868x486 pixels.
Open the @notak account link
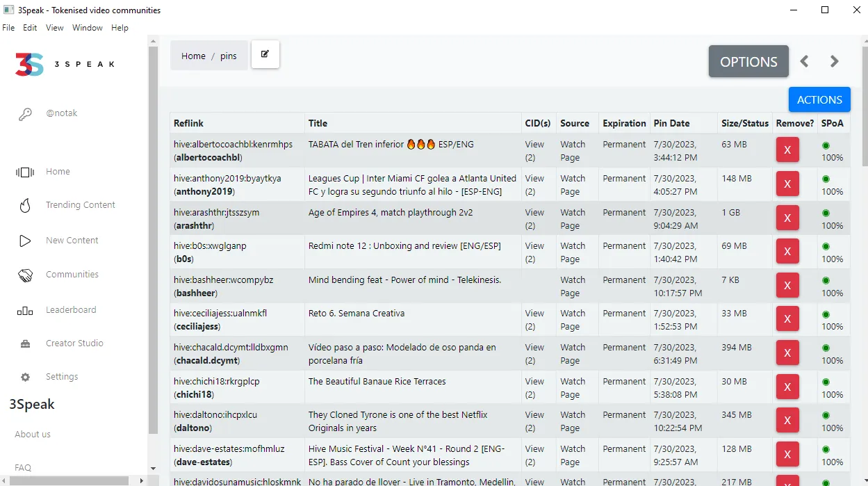pos(62,113)
